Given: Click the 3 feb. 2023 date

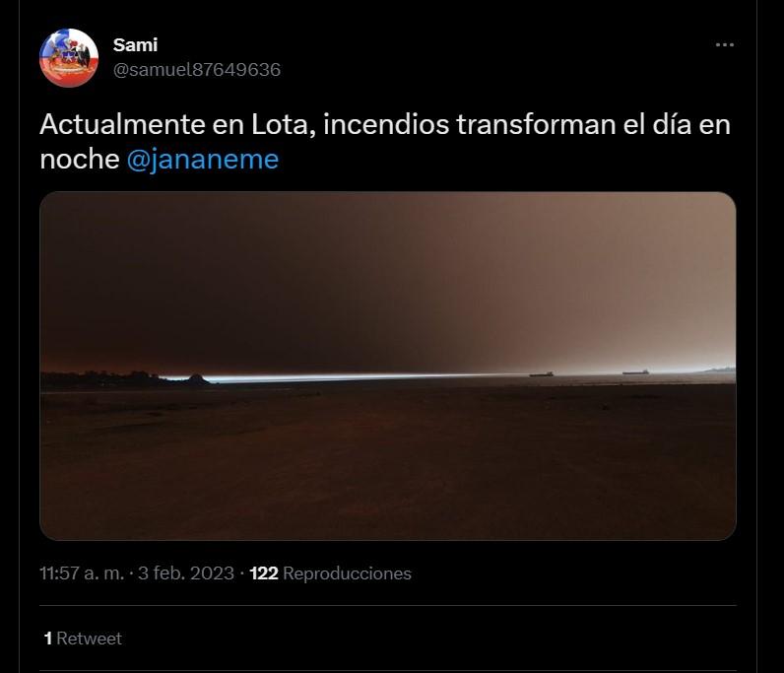Looking at the screenshot, I should 186,572.
